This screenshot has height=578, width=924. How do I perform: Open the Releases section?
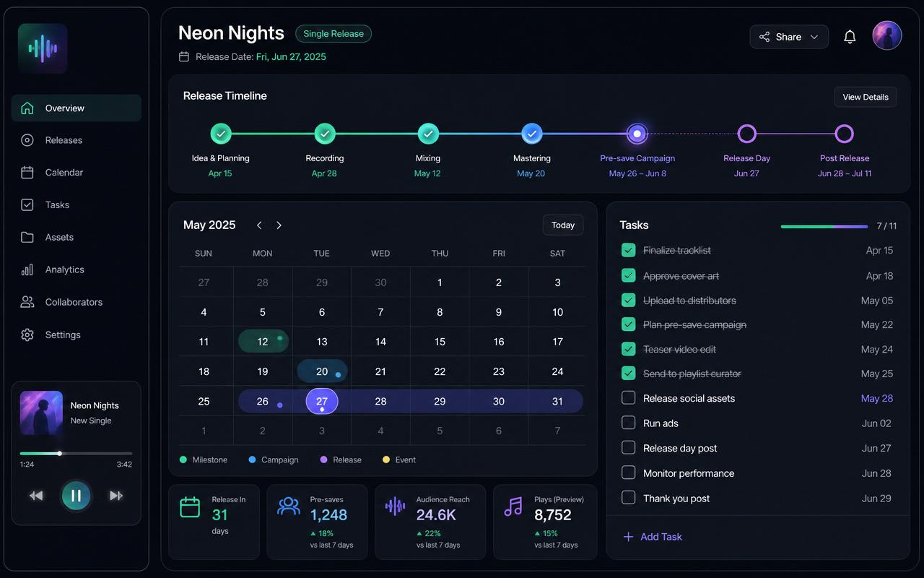point(76,140)
